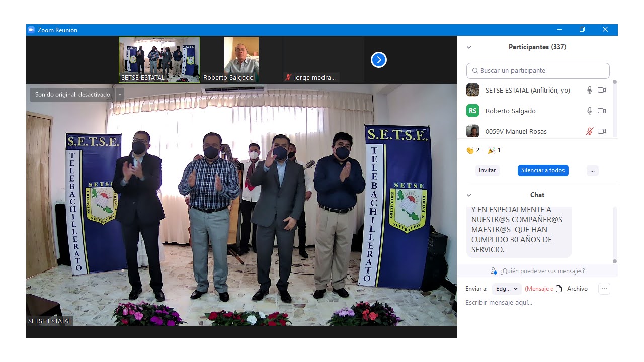This screenshot has height=362, width=644.
Task: Click SETSE ESTATAL (Anfitrión, yo) name
Action: pos(527,90)
